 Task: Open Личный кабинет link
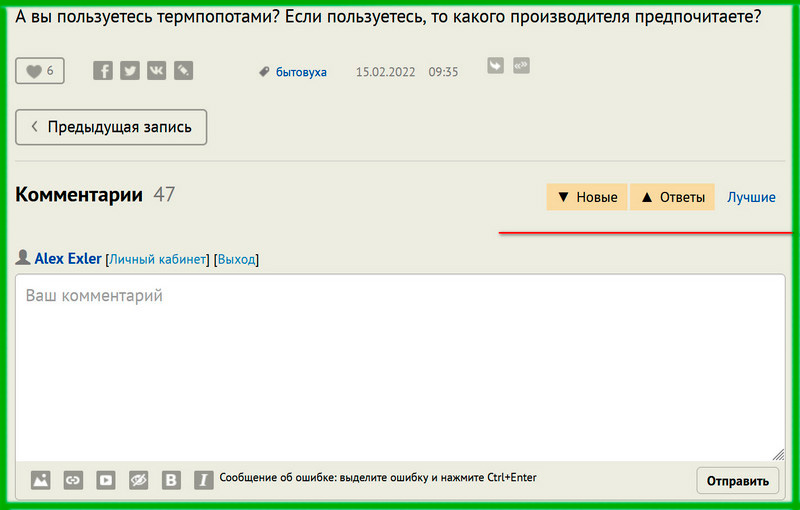tap(157, 260)
